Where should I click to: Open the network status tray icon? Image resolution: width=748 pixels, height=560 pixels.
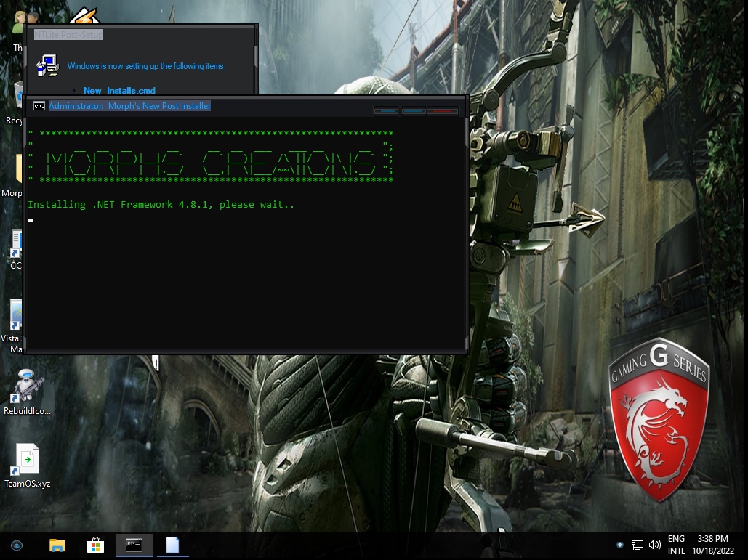[x=638, y=545]
